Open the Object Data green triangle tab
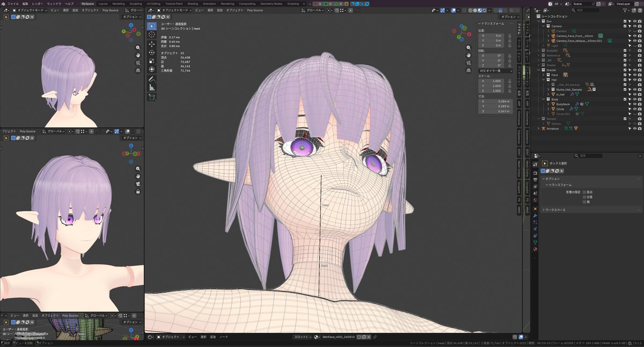The height and width of the screenshot is (347, 644). pos(536,242)
